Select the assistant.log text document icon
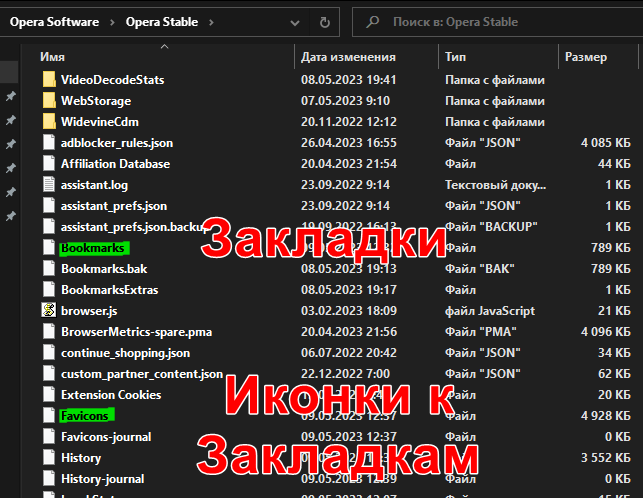 point(49,185)
